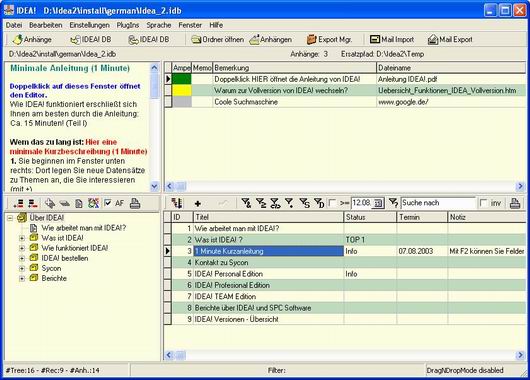Click the printer icon in tree toolbar
This screenshot has width=530, height=380.
coord(135,203)
